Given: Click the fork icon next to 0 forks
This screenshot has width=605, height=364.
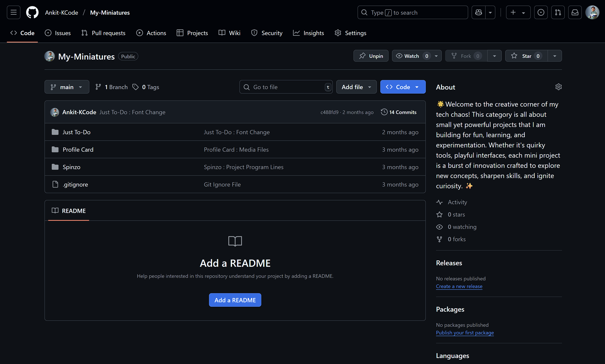Looking at the screenshot, I should tap(439, 239).
